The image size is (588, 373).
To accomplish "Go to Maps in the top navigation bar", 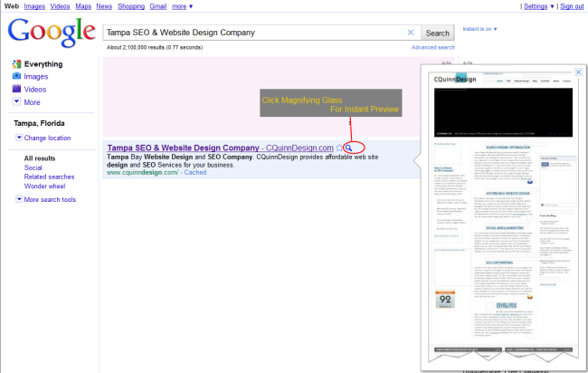I will [x=81, y=6].
